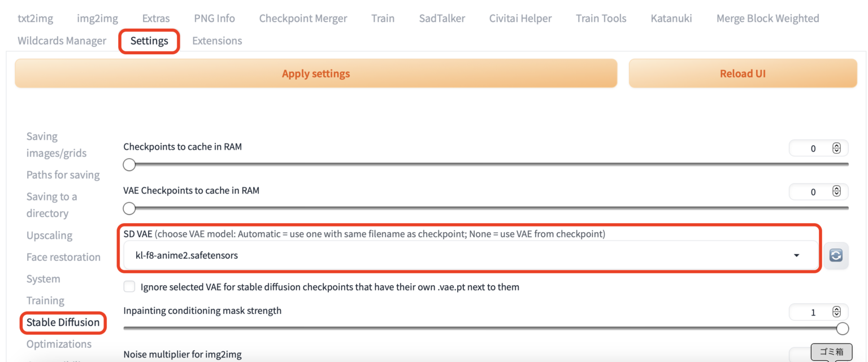
Task: Open the Civitai Helper tab
Action: 520,18
